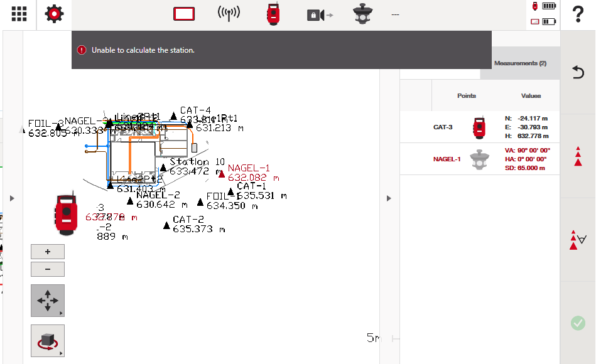The height and width of the screenshot is (364, 596).
Task: Select the prism target icon in toolbar
Action: click(x=363, y=14)
